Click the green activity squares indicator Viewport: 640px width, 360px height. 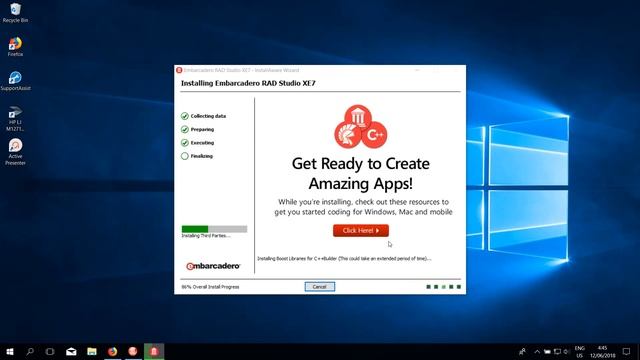444,287
